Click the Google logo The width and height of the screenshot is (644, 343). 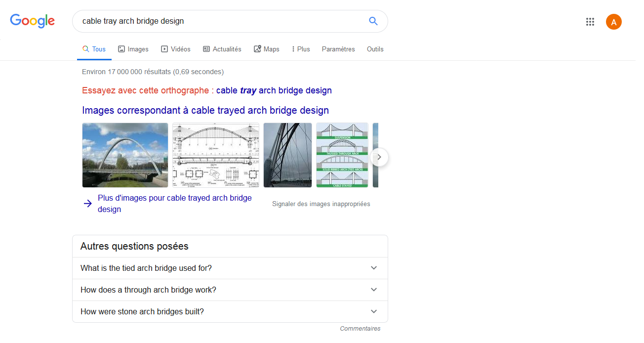(33, 21)
